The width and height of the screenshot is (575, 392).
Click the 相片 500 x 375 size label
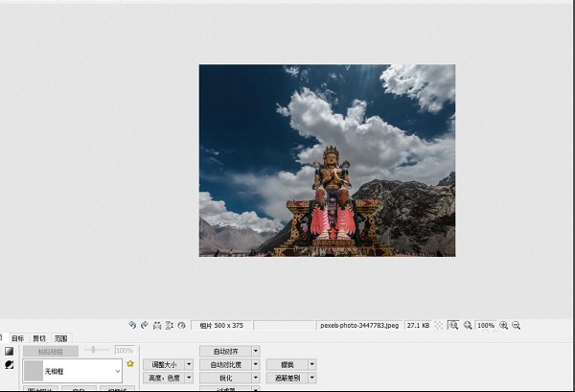[x=221, y=325]
